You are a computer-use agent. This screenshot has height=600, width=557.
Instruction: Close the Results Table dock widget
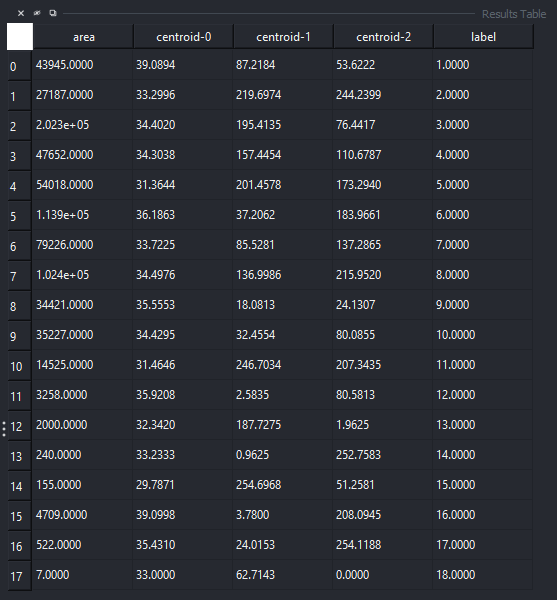pos(21,13)
